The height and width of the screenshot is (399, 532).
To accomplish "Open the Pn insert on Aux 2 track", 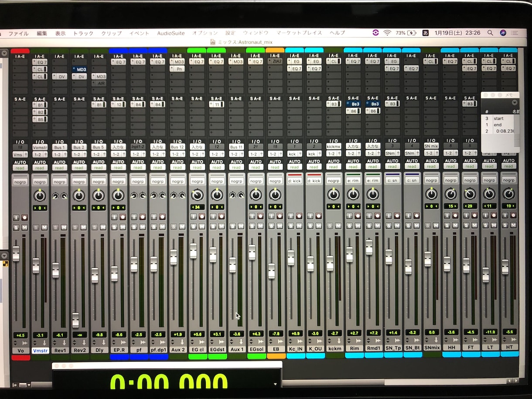I will tap(177, 69).
